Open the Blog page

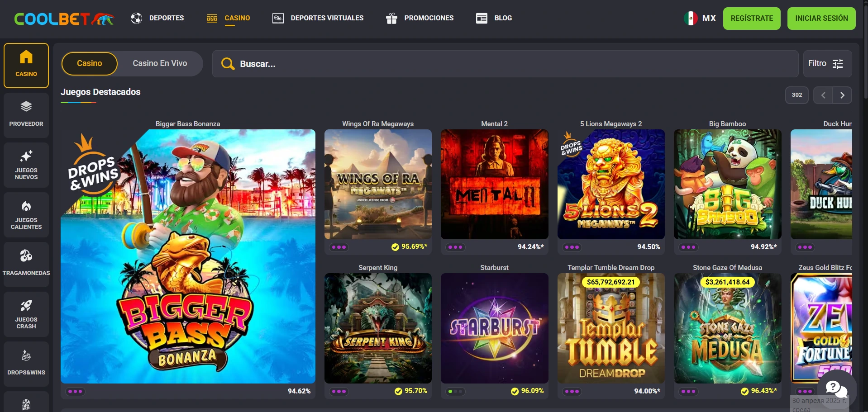click(x=494, y=18)
